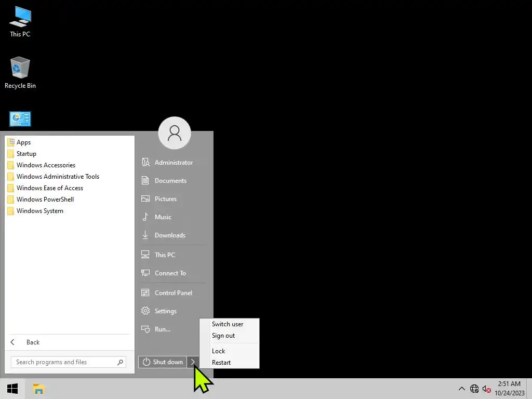This screenshot has height=399, width=532.
Task: Expand Windows Accessories folder
Action: (x=70, y=165)
